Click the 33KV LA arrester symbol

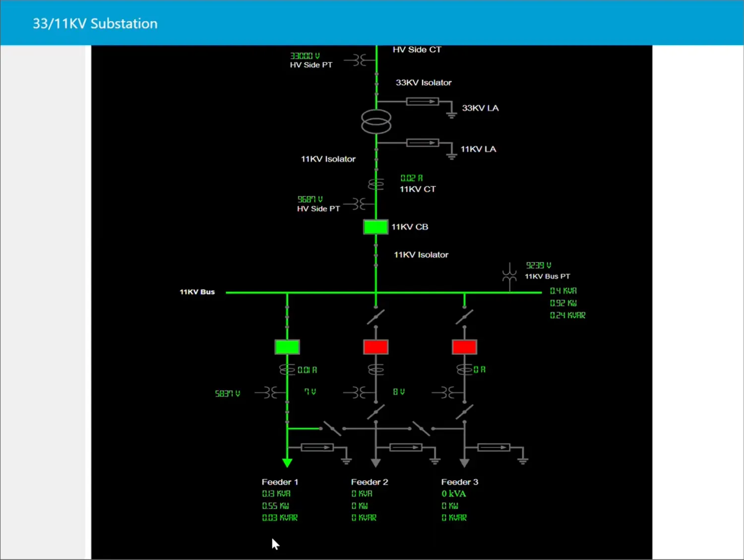click(422, 102)
